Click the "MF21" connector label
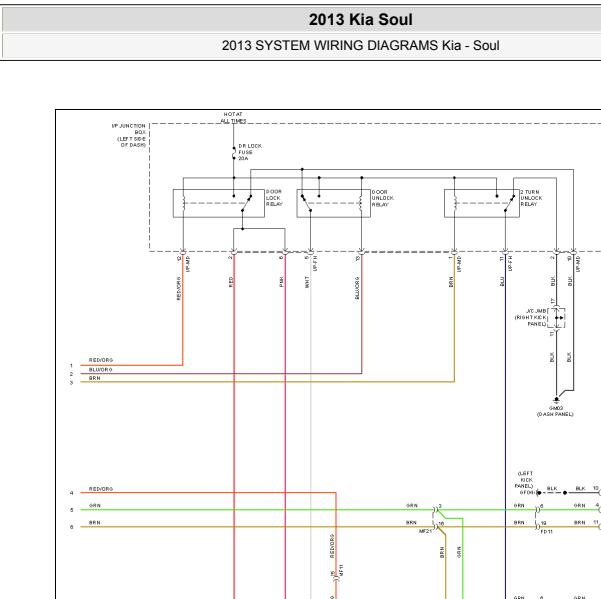 [425, 531]
